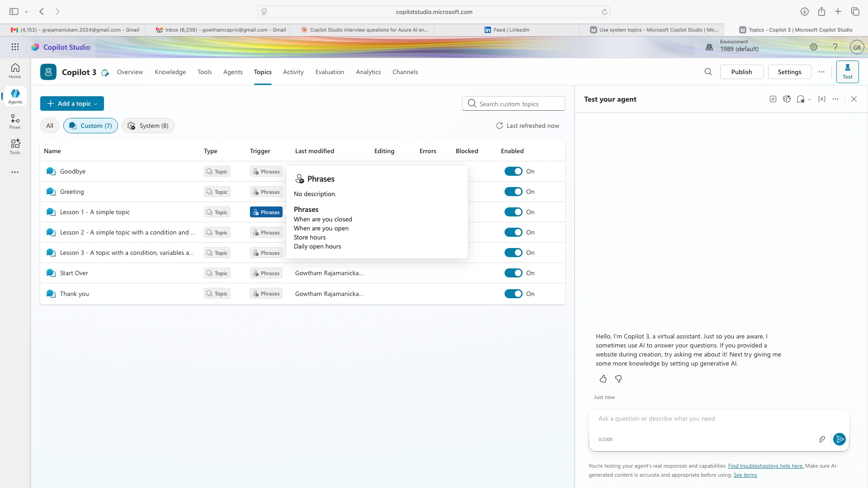Viewport: 868px width, 488px height.
Task: Turn off the Thank you topic
Action: (513, 294)
